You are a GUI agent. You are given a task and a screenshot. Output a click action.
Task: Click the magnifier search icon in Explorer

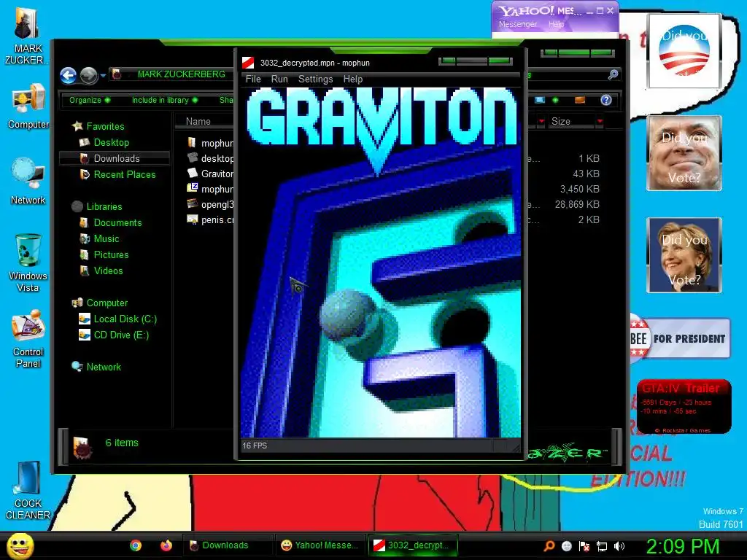pos(613,74)
